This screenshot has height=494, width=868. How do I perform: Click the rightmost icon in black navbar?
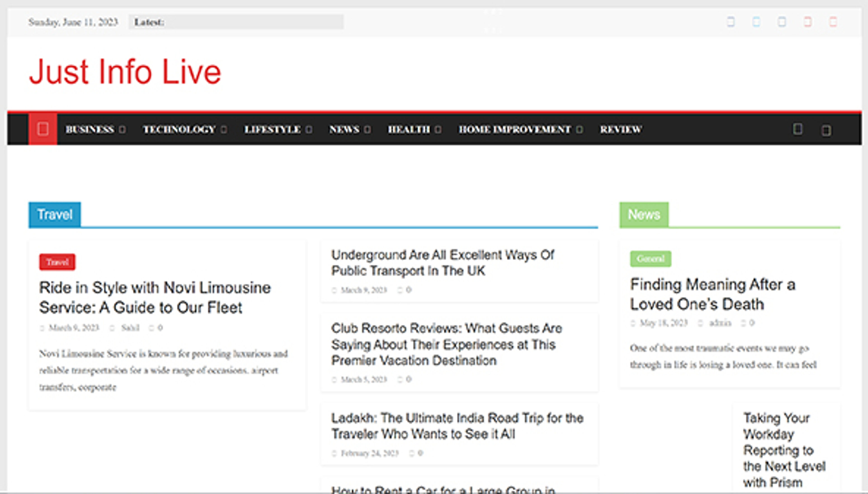(x=826, y=130)
